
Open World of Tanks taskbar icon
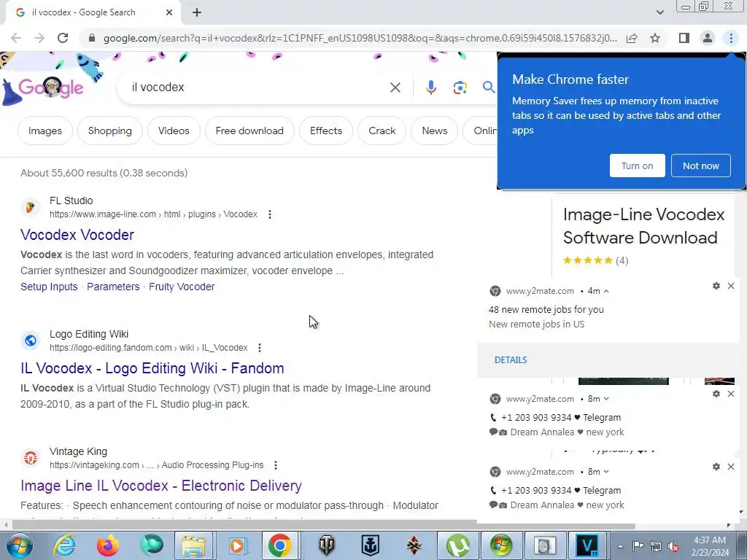point(326,545)
